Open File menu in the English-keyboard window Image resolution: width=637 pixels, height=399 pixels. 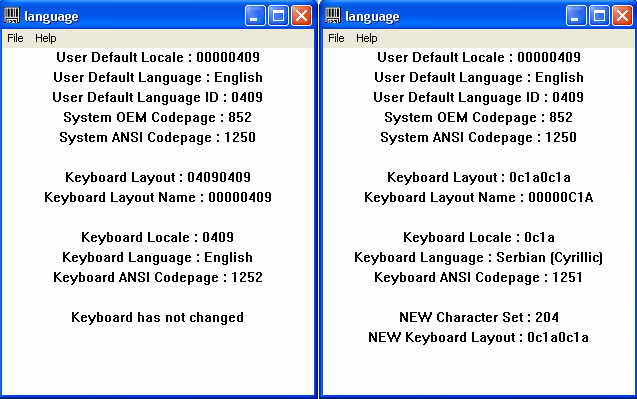(x=15, y=38)
